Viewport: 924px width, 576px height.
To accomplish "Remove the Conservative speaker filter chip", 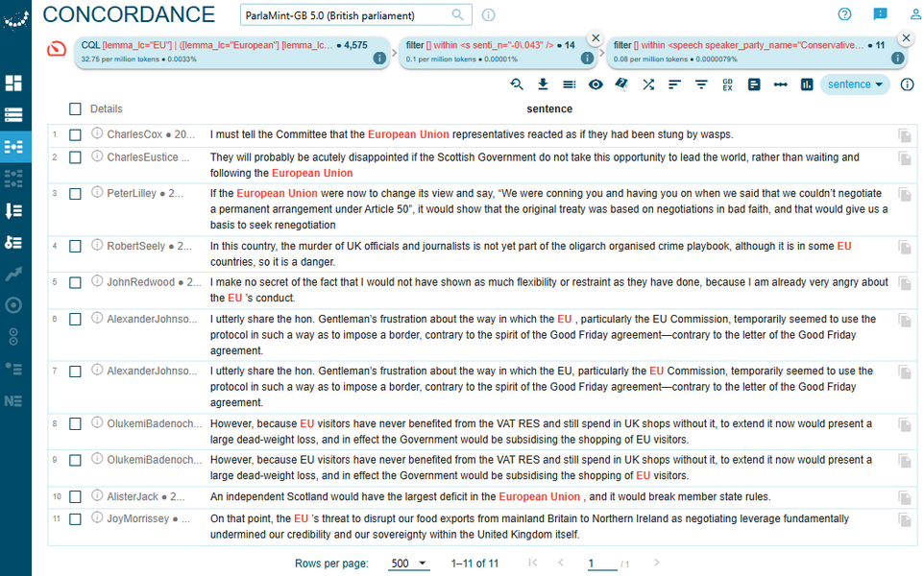I will (x=905, y=38).
